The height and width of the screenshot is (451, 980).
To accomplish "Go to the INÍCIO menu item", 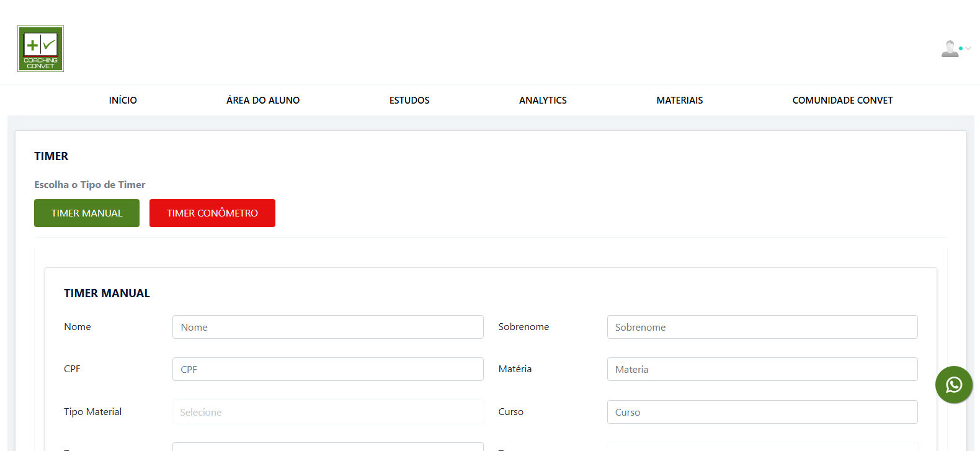I will pyautogui.click(x=123, y=100).
